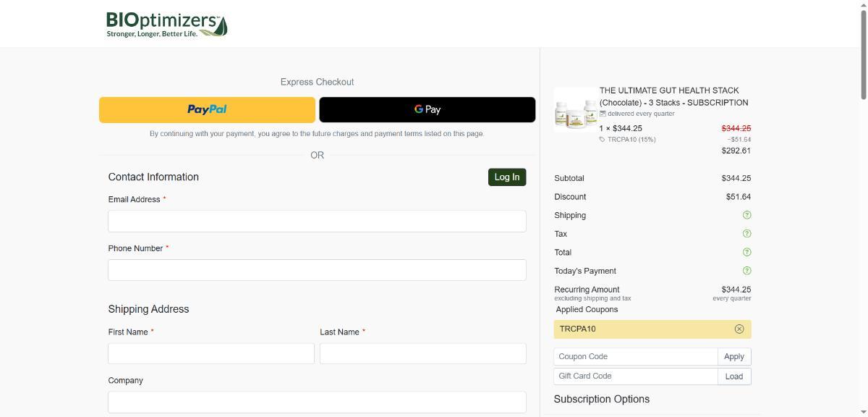
Task: Focus the Coupon Code input
Action: pos(635,357)
